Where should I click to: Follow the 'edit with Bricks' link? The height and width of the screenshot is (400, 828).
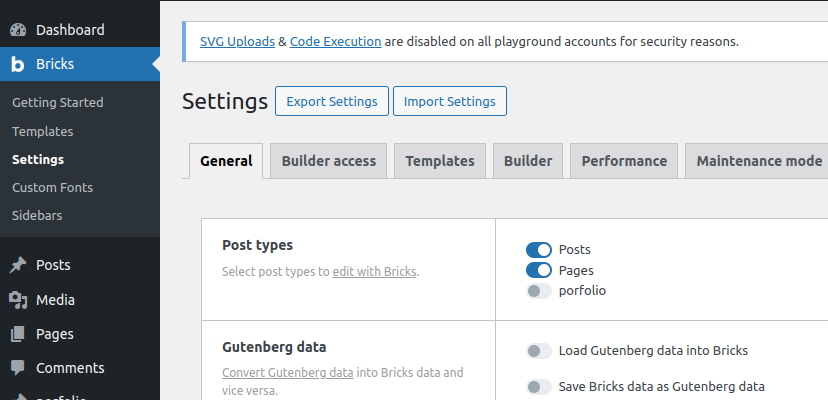click(374, 272)
